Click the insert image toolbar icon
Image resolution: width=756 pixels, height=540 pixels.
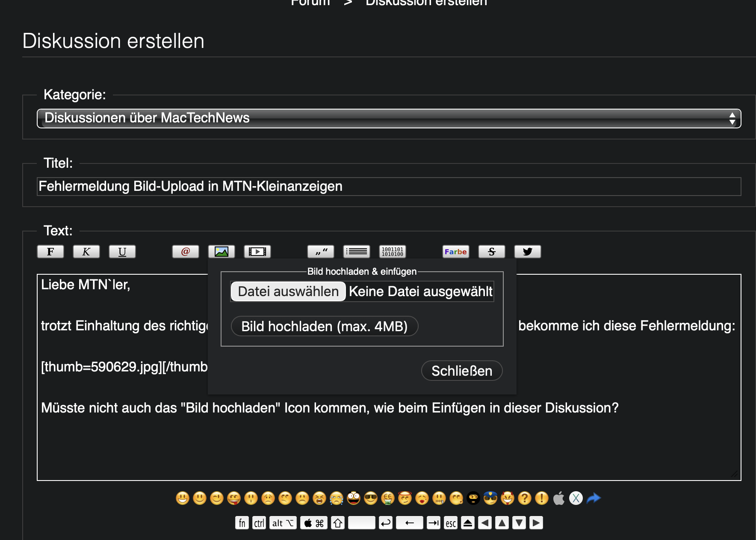point(221,252)
